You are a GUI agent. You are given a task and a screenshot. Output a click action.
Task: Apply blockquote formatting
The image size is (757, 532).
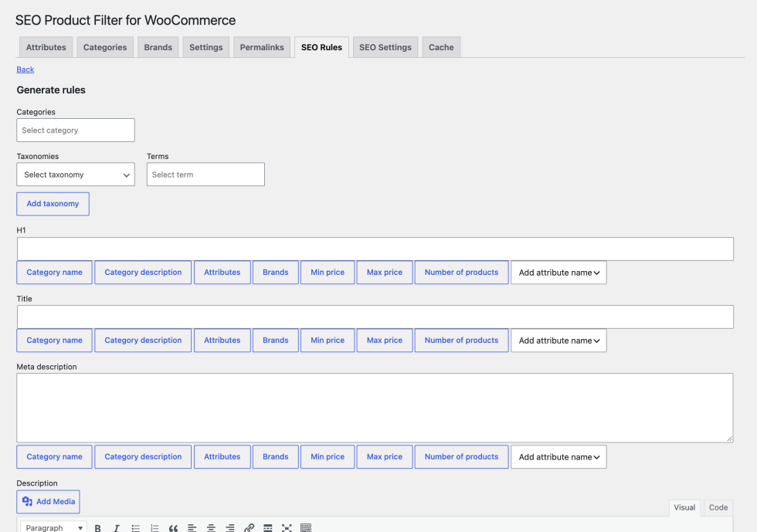[x=173, y=527]
